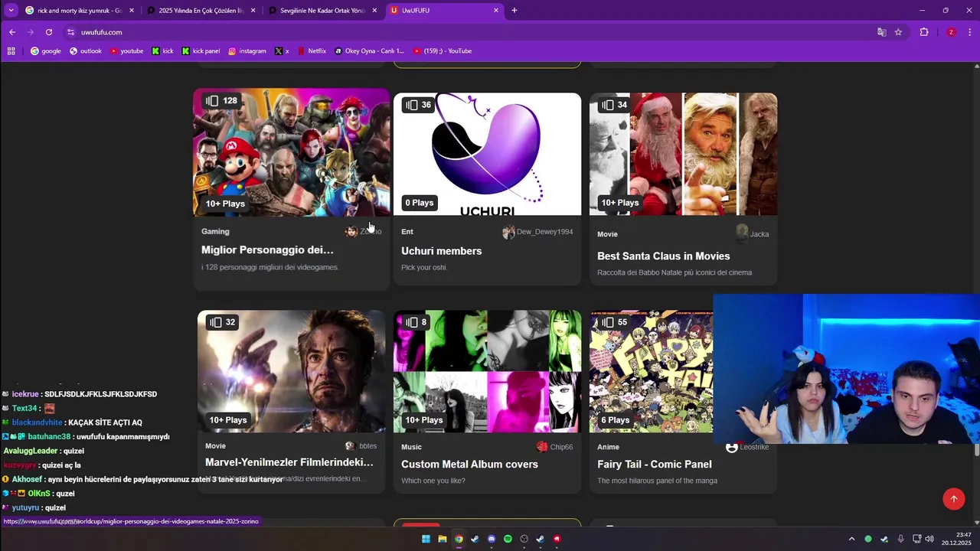Open Spotify from the taskbar
Viewport: 980px width, 551px height.
point(508,539)
